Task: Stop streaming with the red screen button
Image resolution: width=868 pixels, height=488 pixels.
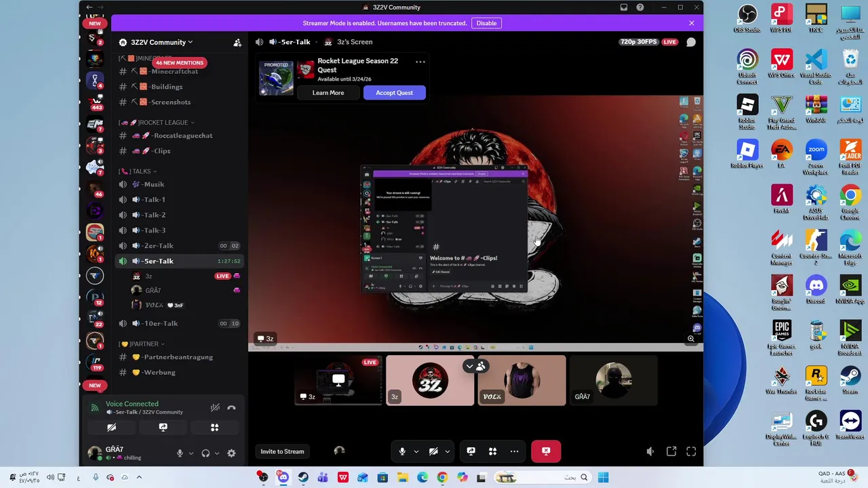Action: click(x=546, y=451)
